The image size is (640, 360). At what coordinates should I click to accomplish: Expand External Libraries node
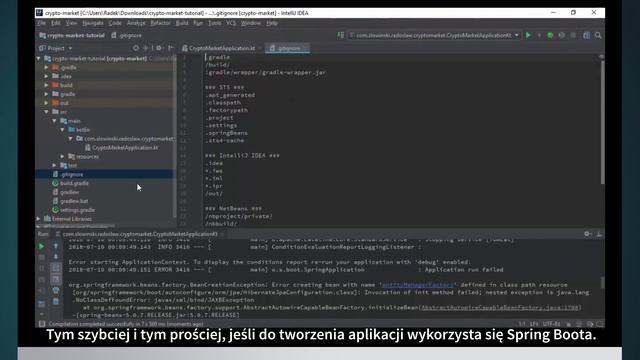(x=39, y=219)
